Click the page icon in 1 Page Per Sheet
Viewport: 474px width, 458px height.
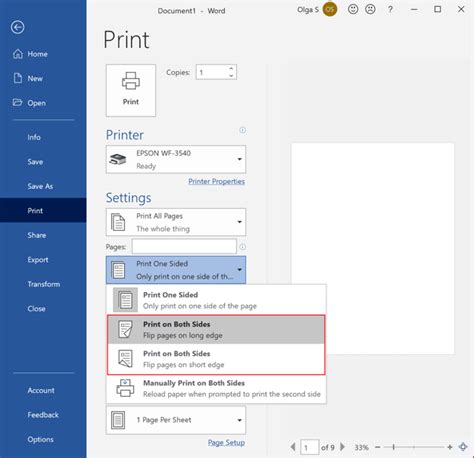click(x=118, y=420)
